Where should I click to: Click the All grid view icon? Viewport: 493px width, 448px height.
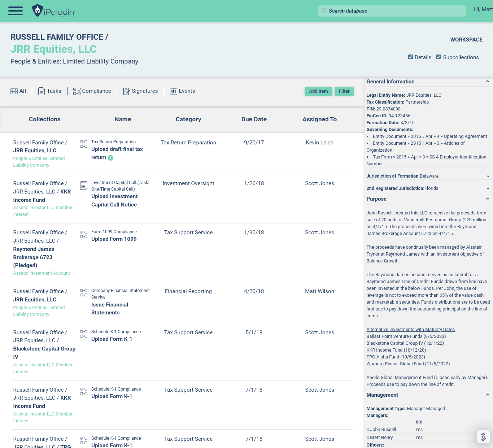(x=14, y=91)
